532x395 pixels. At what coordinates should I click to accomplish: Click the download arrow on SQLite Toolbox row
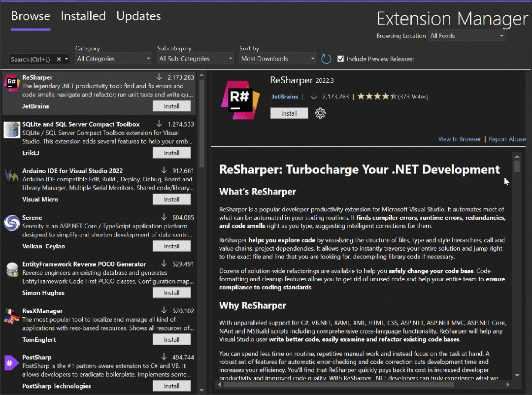159,124
